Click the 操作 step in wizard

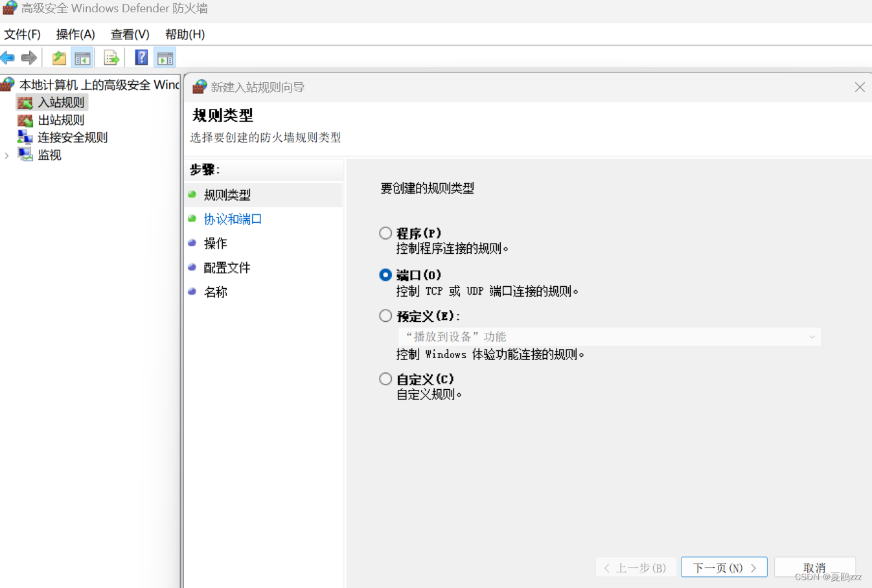[215, 243]
